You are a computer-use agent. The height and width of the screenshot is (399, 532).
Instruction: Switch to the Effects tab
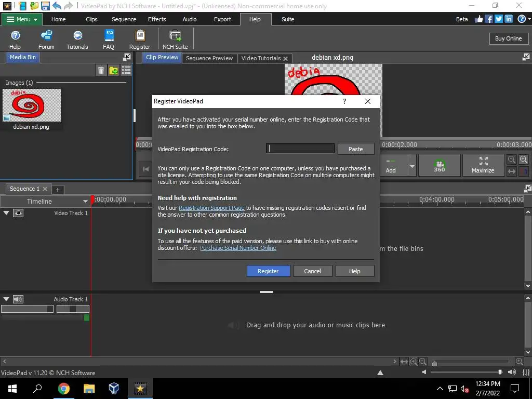pos(157,19)
